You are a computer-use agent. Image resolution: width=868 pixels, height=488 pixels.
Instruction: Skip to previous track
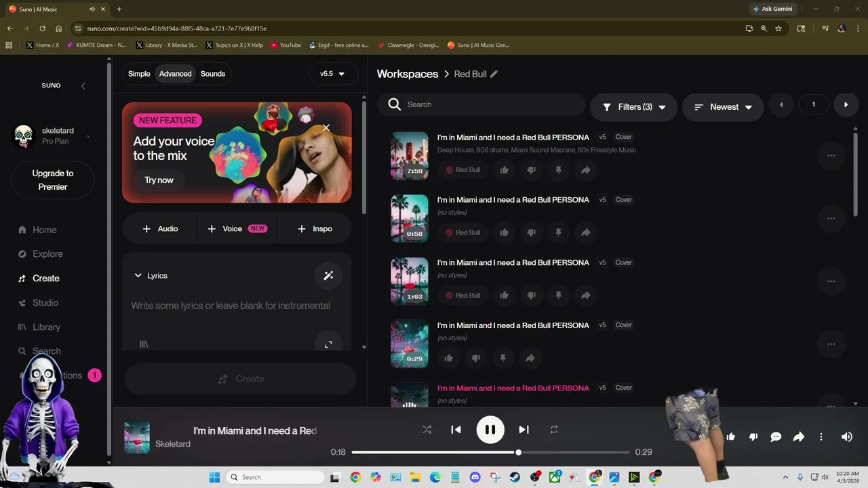coord(456,430)
